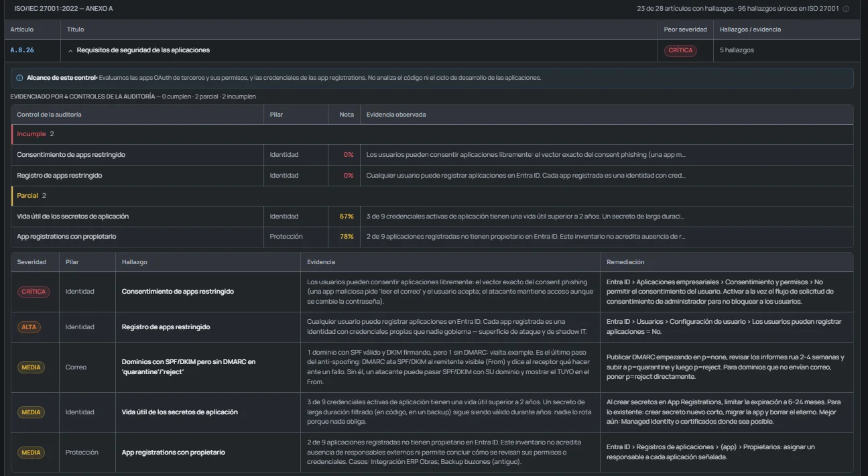
Task: Click the 'Artículo' column header
Action: click(22, 29)
